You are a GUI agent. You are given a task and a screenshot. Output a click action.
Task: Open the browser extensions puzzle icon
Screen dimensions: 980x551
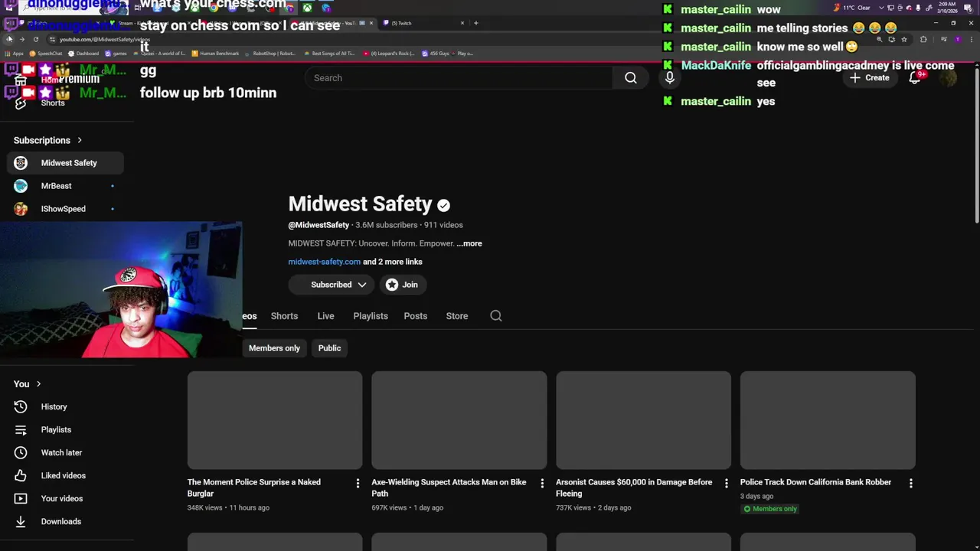point(923,39)
